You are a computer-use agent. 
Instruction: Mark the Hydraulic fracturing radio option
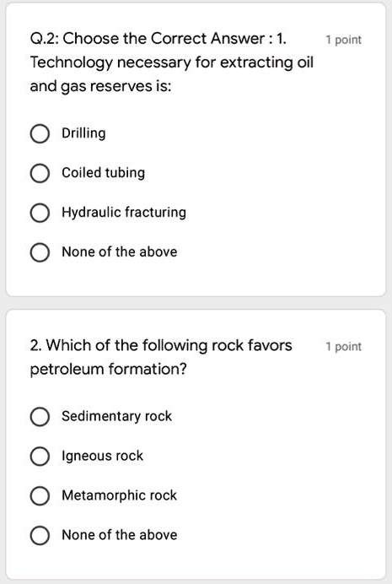[x=40, y=213]
